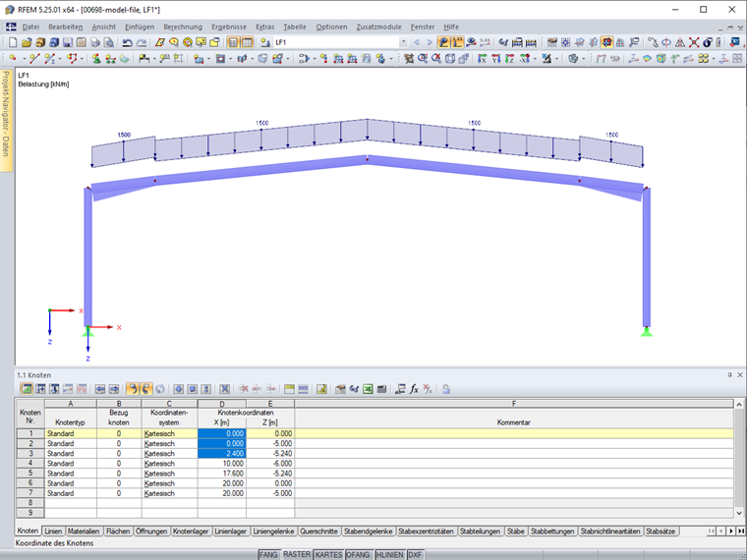Screen dimensions: 747x560
Task: Expand the opening tool dropdown arrow
Action: pos(231,59)
